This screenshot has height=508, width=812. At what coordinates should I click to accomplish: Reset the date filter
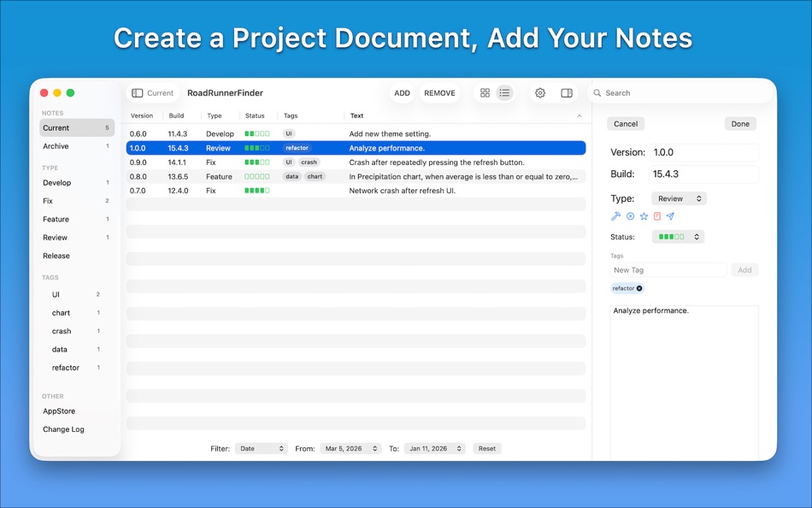pyautogui.click(x=486, y=448)
